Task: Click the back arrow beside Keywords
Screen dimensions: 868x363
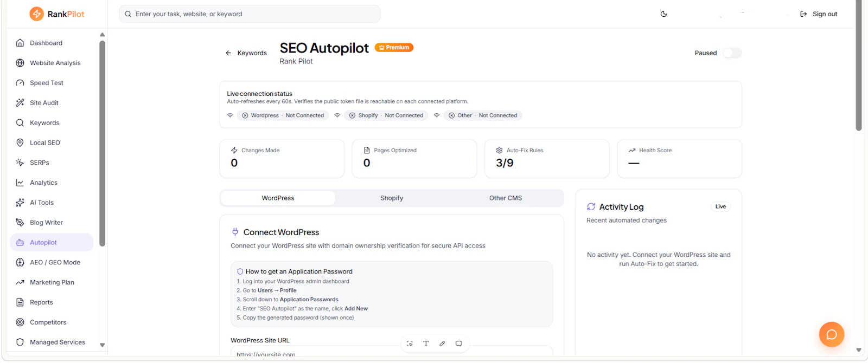Action: [228, 53]
